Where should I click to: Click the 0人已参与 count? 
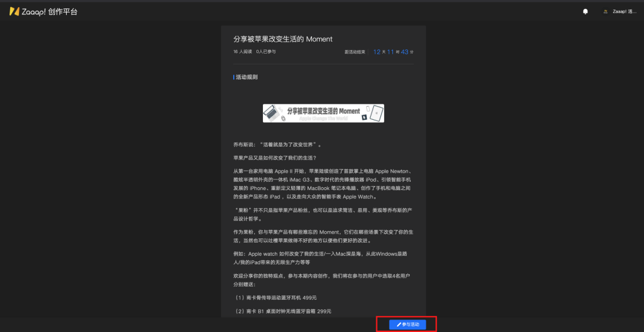[x=266, y=52]
